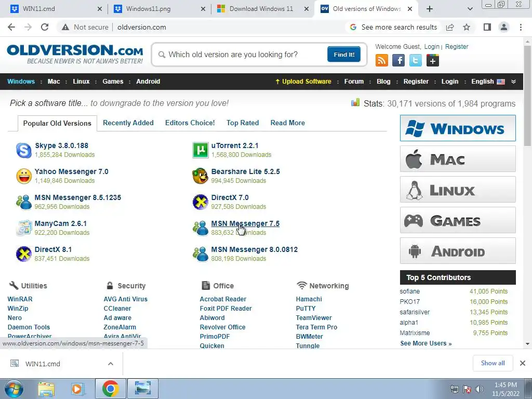
Task: Open the Forum link
Action: pos(354,82)
